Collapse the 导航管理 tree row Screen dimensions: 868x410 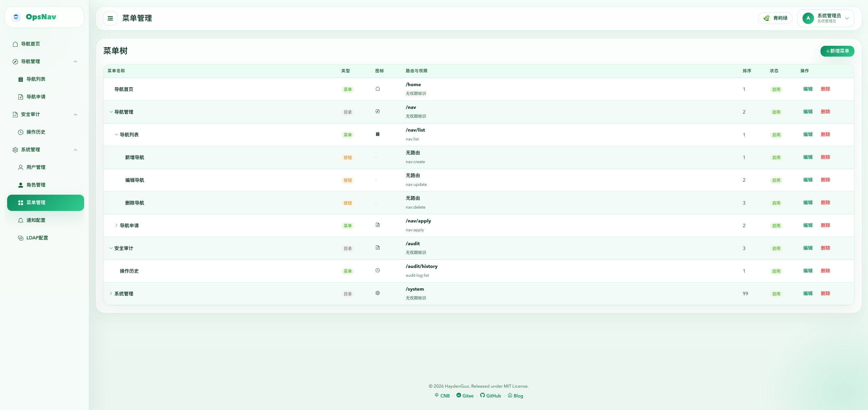[x=111, y=112]
